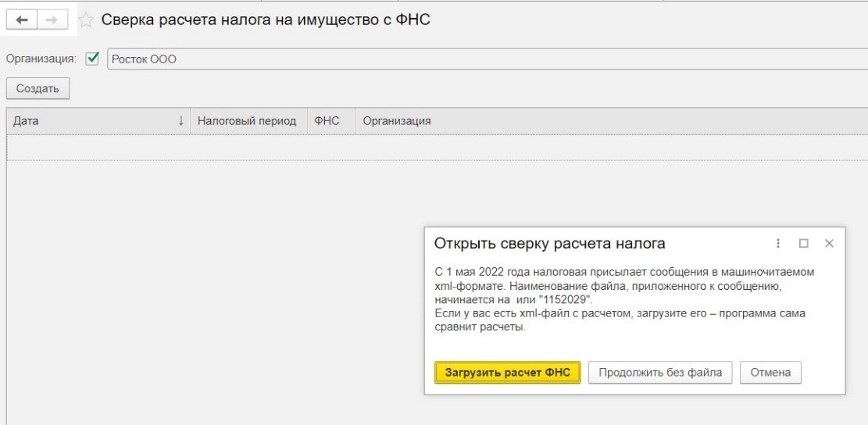Select the Налоговый период column header
The image size is (868, 425).
coord(248,120)
